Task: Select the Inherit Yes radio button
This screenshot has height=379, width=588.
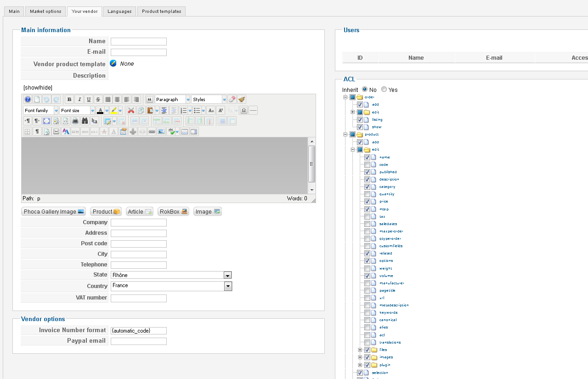Action: click(384, 90)
